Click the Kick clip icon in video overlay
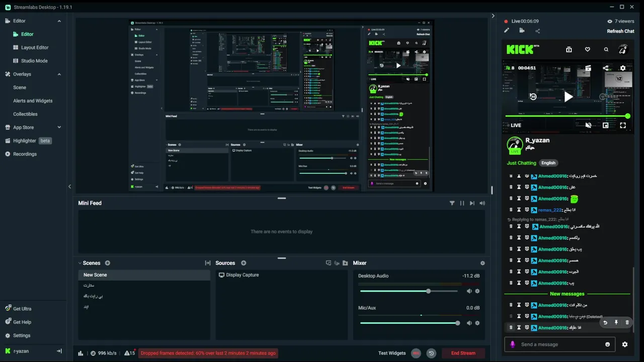The height and width of the screenshot is (362, 644). tap(588, 68)
